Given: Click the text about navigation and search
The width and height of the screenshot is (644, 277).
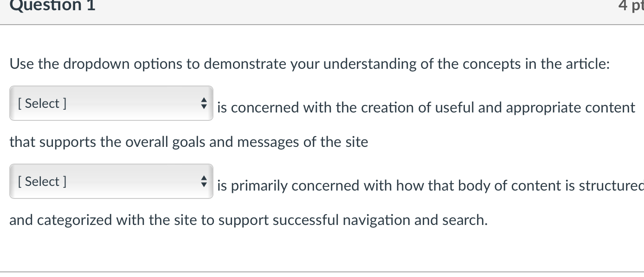Looking at the screenshot, I should point(248,220).
